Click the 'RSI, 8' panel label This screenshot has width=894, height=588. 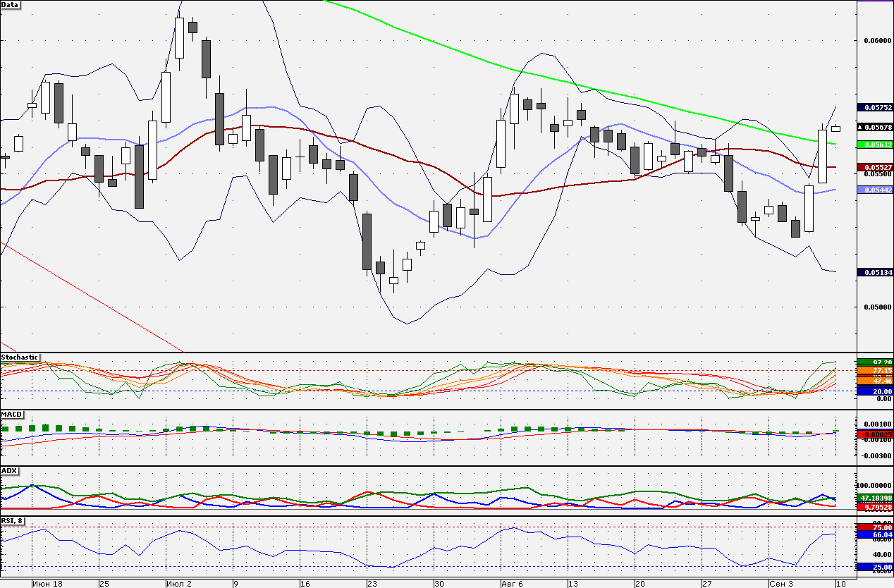[14, 521]
